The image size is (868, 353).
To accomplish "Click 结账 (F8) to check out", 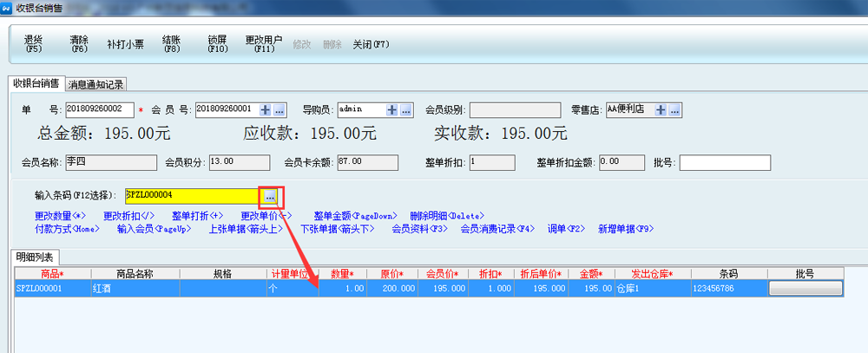I will click(170, 43).
